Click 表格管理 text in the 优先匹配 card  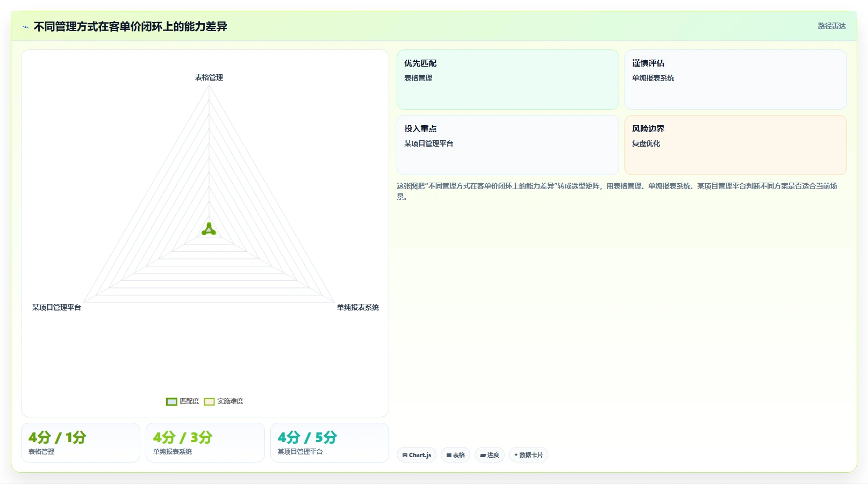click(418, 78)
